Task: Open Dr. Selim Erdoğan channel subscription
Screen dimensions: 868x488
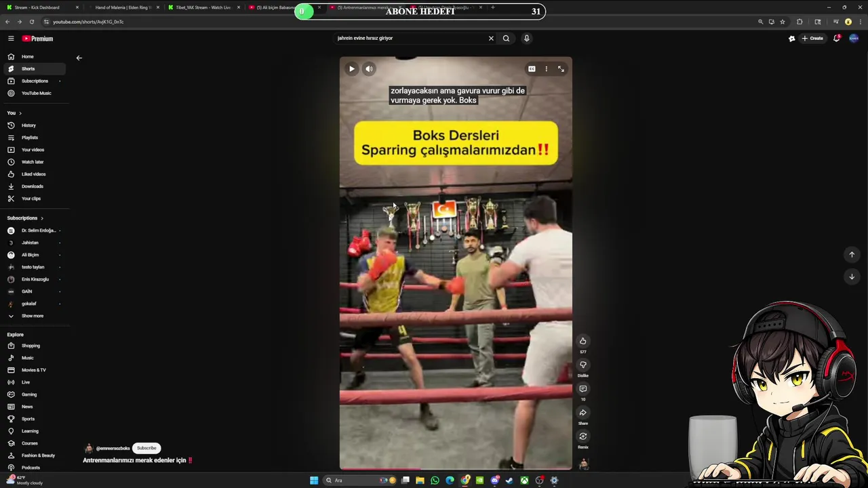Action: point(34,230)
